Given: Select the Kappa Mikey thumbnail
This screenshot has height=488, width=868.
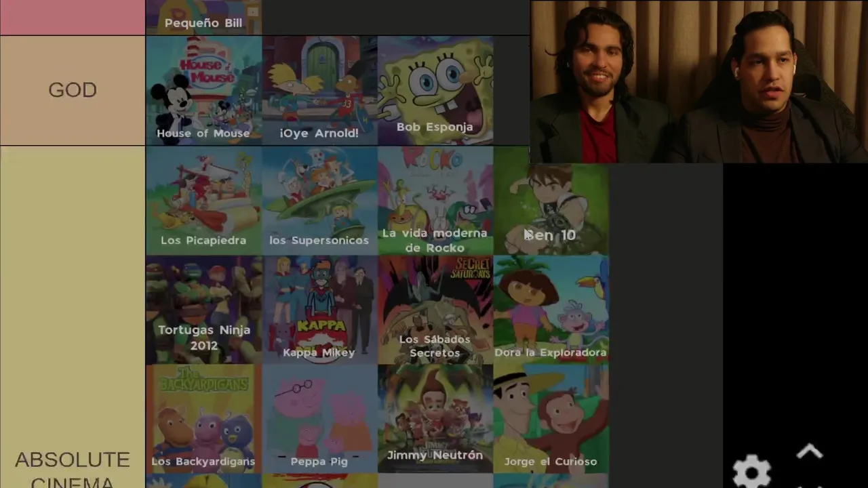Looking at the screenshot, I should 319,310.
